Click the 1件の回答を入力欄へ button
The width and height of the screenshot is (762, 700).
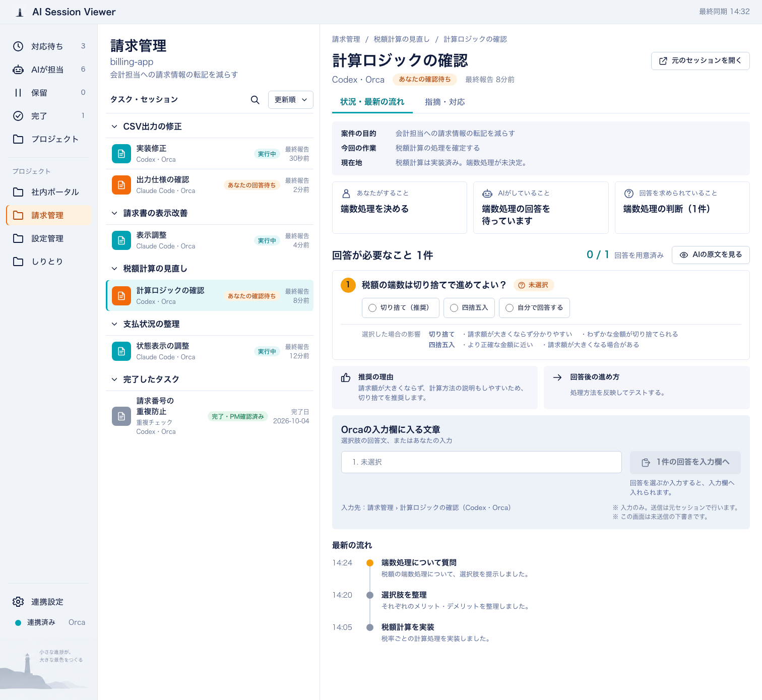[685, 463]
